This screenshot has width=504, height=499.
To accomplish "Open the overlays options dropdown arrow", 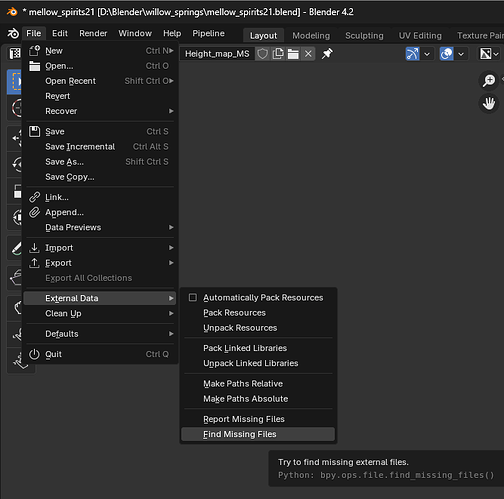I will 461,54.
